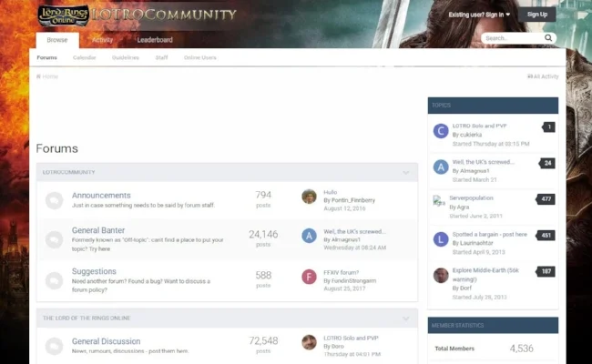Open Pontin_Finnberry's avatar in Announcements row
Screen dimensions: 592x364
(x=310, y=197)
